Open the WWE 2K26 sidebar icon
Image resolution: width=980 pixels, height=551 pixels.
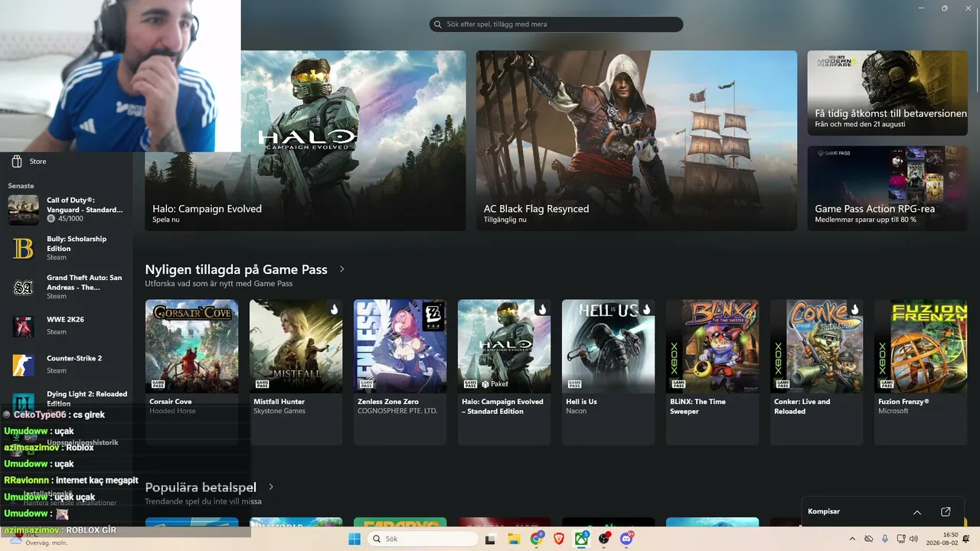[x=24, y=326]
